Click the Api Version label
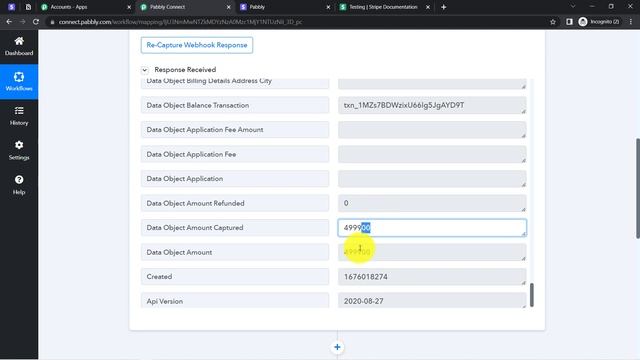Image resolution: width=640 pixels, height=360 pixels. [164, 301]
